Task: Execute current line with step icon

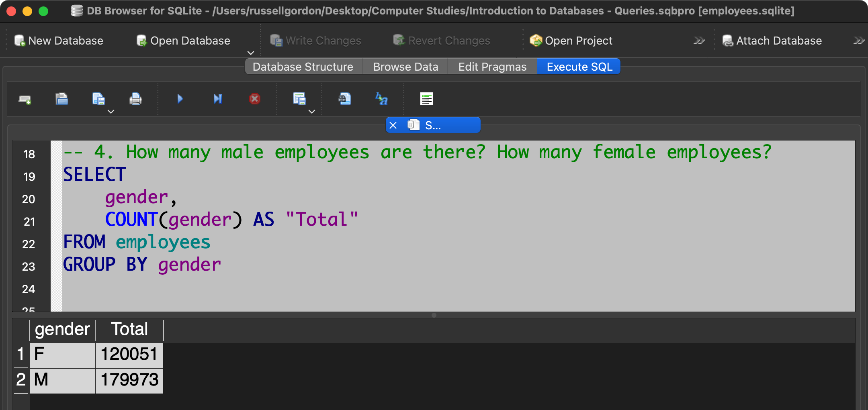Action: point(217,99)
